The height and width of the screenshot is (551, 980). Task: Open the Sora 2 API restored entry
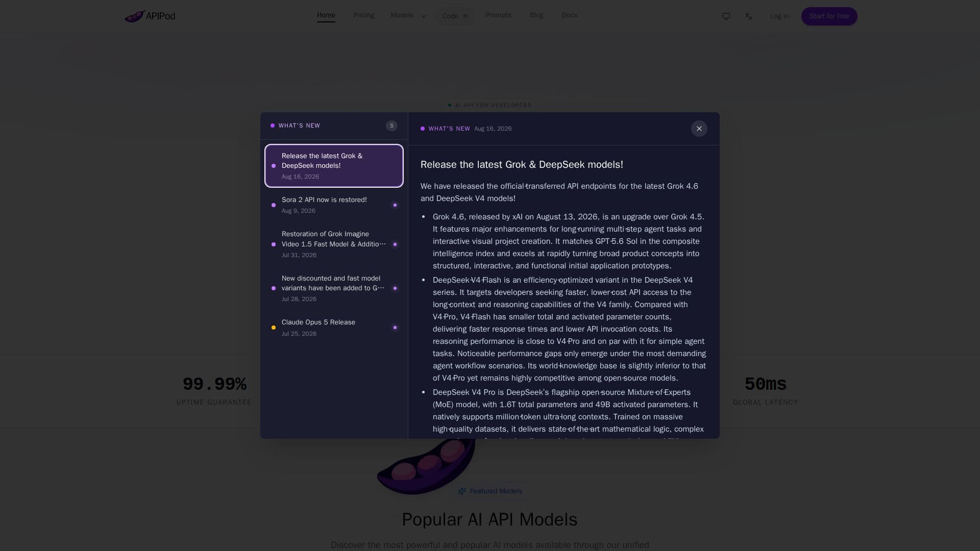click(334, 205)
